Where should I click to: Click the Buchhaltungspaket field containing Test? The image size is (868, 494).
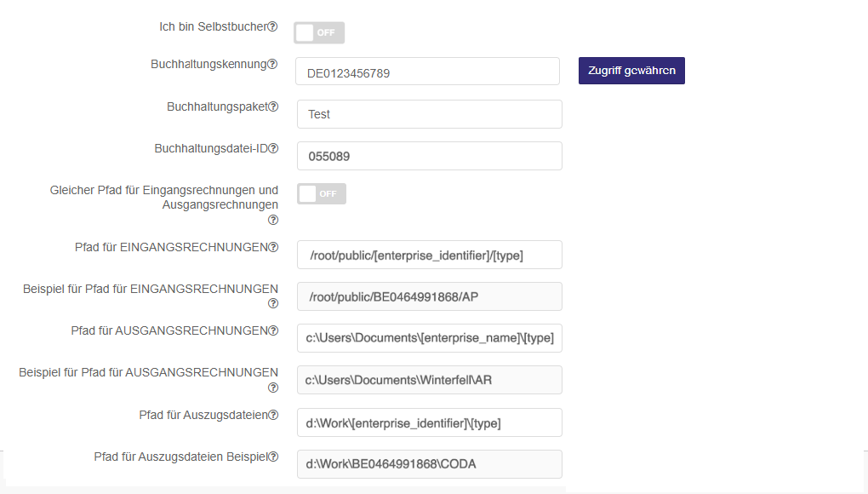click(430, 114)
